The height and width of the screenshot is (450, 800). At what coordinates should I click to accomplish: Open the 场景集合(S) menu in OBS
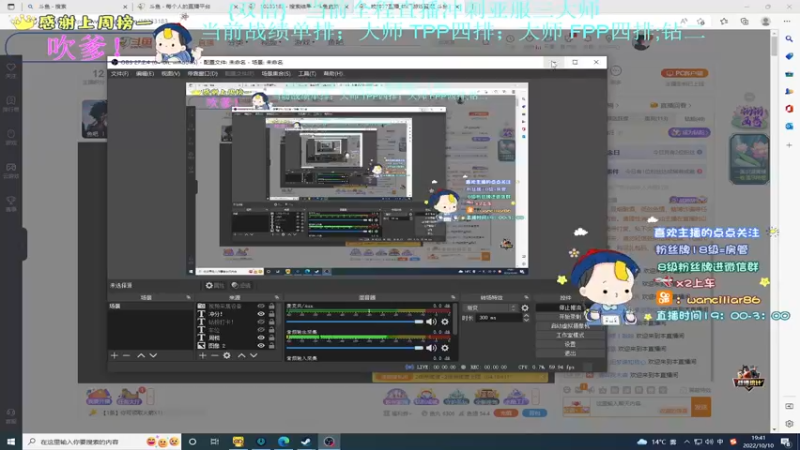pyautogui.click(x=276, y=74)
